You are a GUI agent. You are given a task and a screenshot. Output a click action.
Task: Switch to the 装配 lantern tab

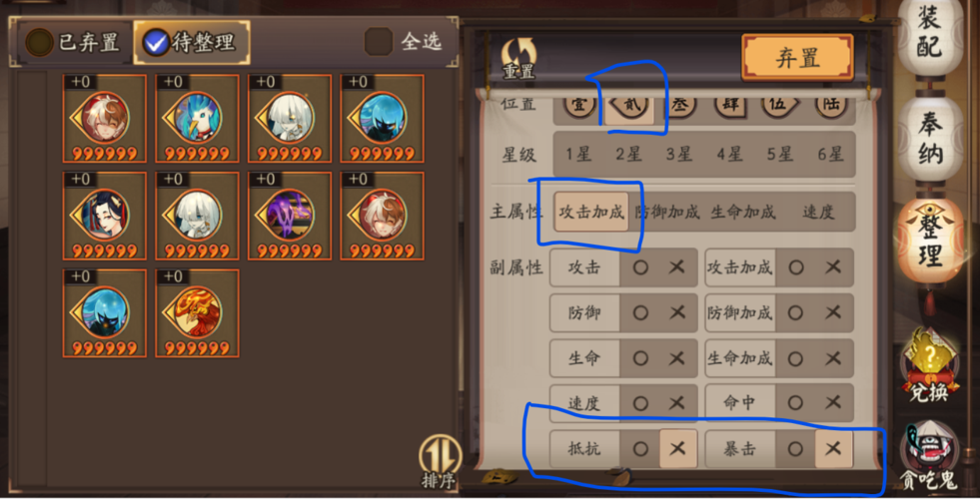coord(930,35)
